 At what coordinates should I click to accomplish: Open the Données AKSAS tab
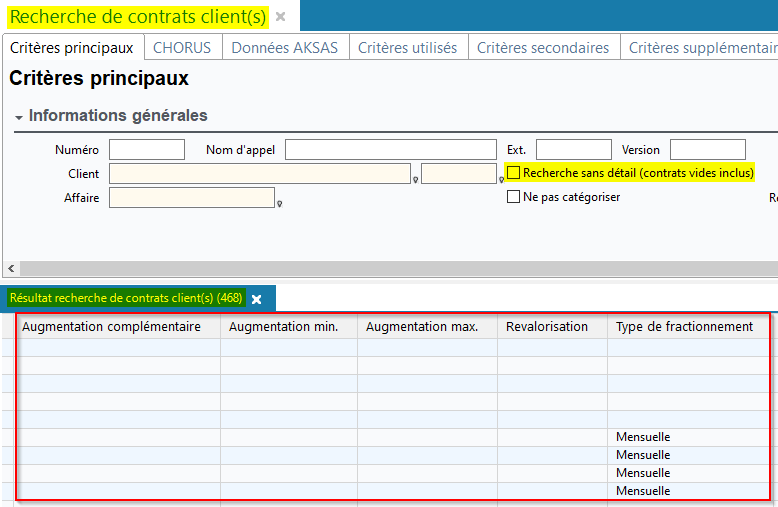[284, 48]
